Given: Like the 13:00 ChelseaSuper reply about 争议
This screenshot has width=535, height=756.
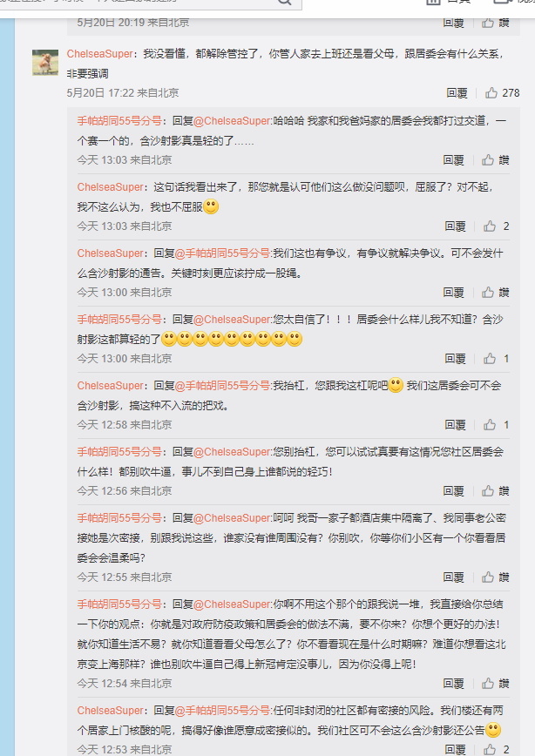Looking at the screenshot, I should click(495, 292).
